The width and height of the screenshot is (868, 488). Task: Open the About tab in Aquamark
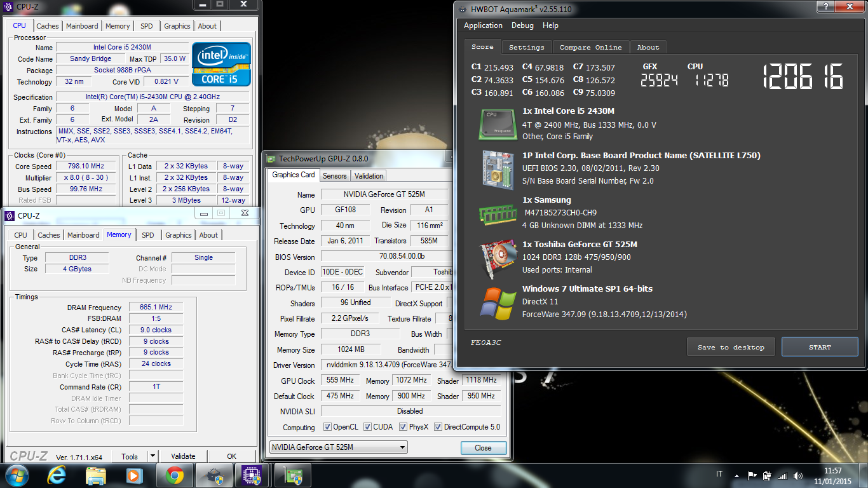tap(648, 48)
